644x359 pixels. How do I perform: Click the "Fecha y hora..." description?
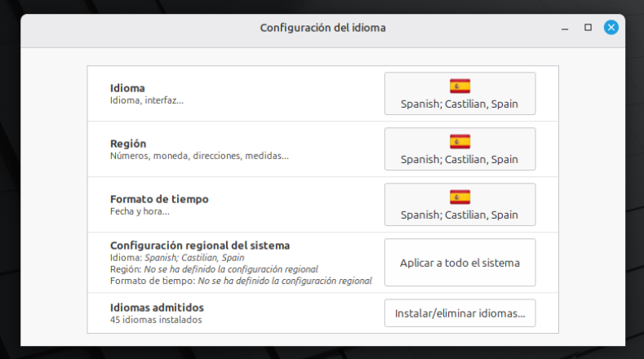pos(140,211)
